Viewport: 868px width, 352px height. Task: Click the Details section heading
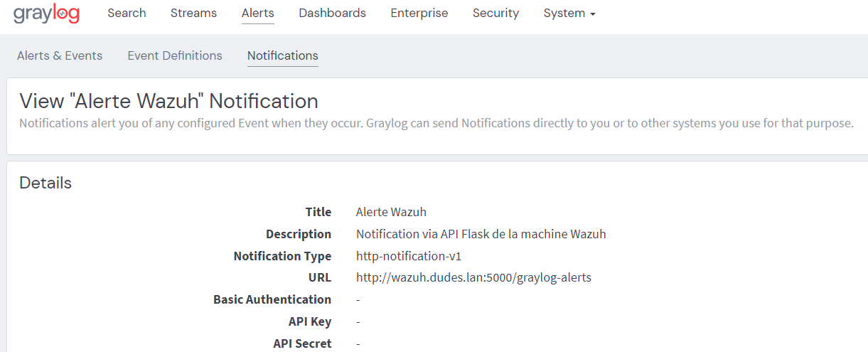click(x=45, y=183)
